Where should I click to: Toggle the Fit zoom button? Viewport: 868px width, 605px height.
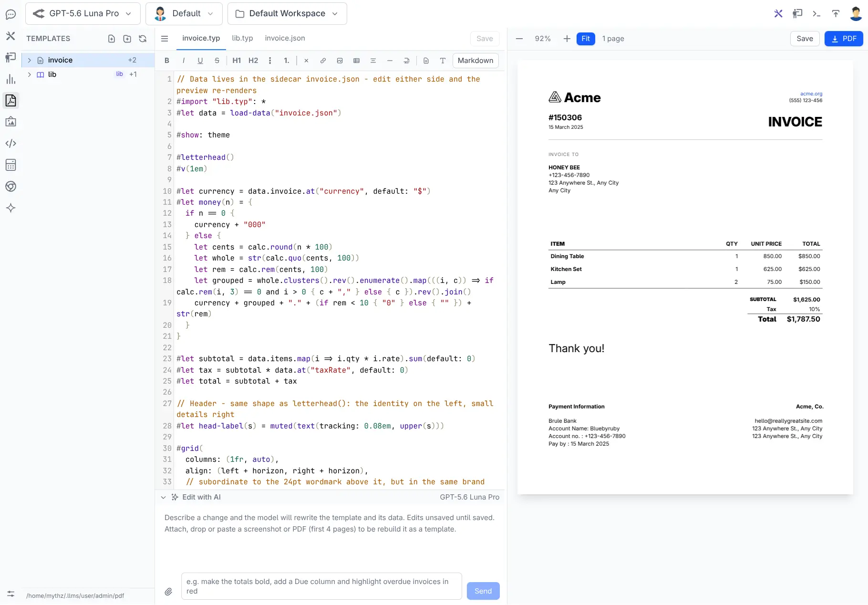click(x=586, y=39)
